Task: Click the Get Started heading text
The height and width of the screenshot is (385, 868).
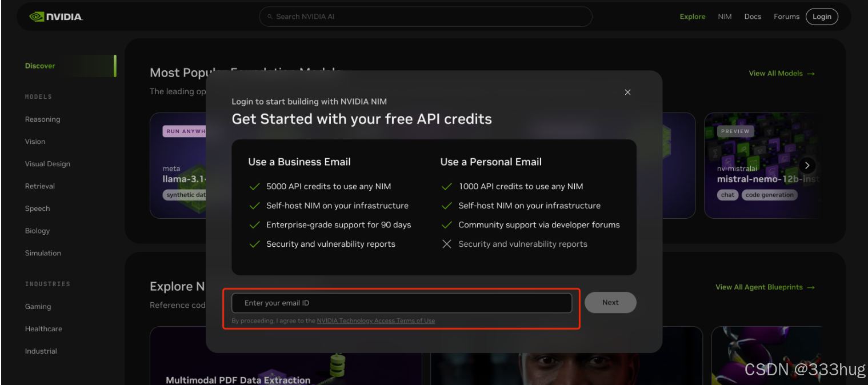Action: pyautogui.click(x=362, y=119)
